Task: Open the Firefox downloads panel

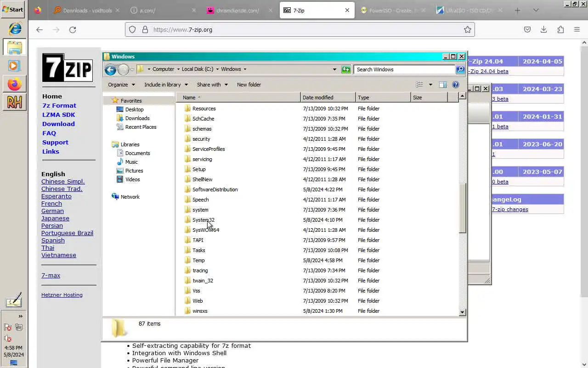Action: [543, 29]
